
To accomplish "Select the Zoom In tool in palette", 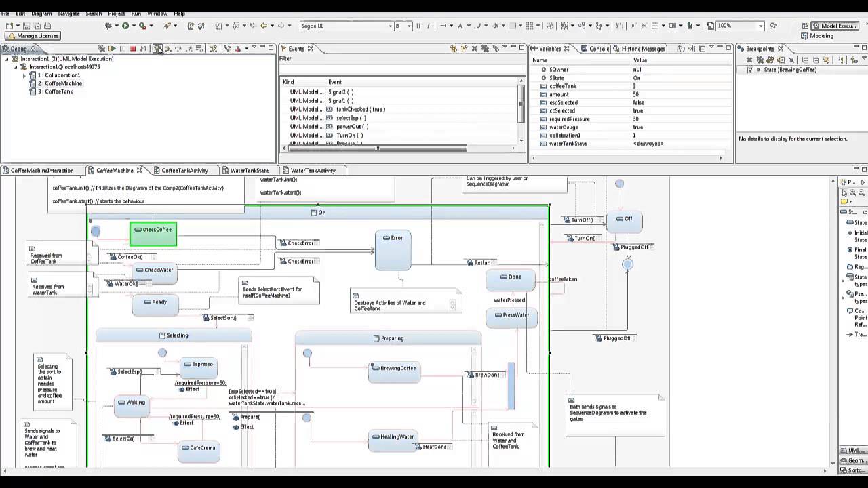I will coord(852,192).
